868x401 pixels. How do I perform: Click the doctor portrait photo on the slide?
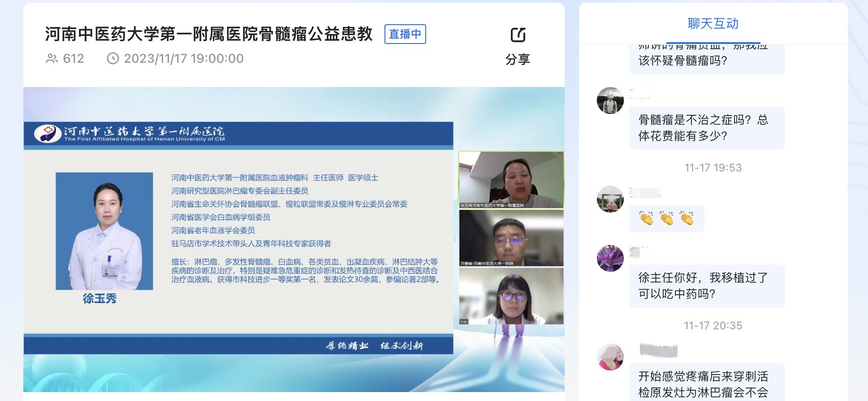[x=104, y=231]
